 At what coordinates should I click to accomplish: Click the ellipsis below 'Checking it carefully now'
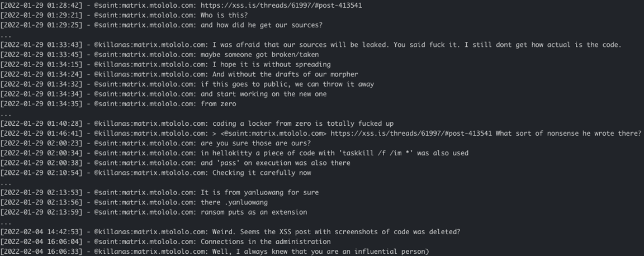pyautogui.click(x=6, y=183)
